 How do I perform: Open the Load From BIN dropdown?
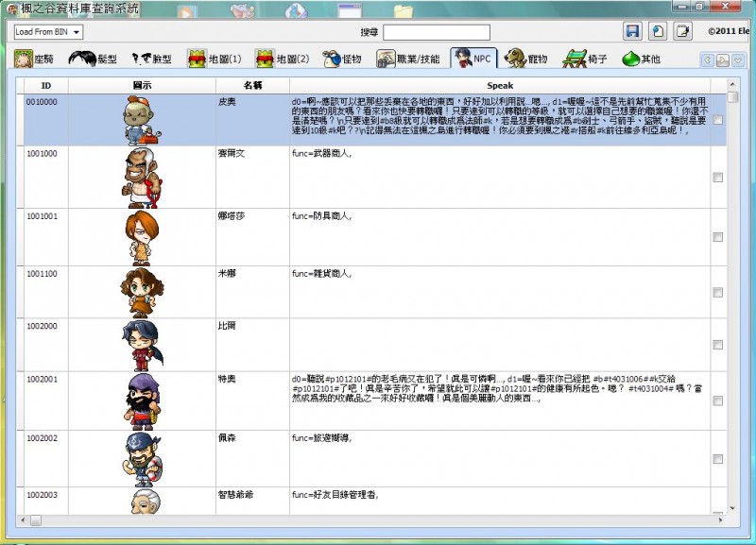[48, 32]
